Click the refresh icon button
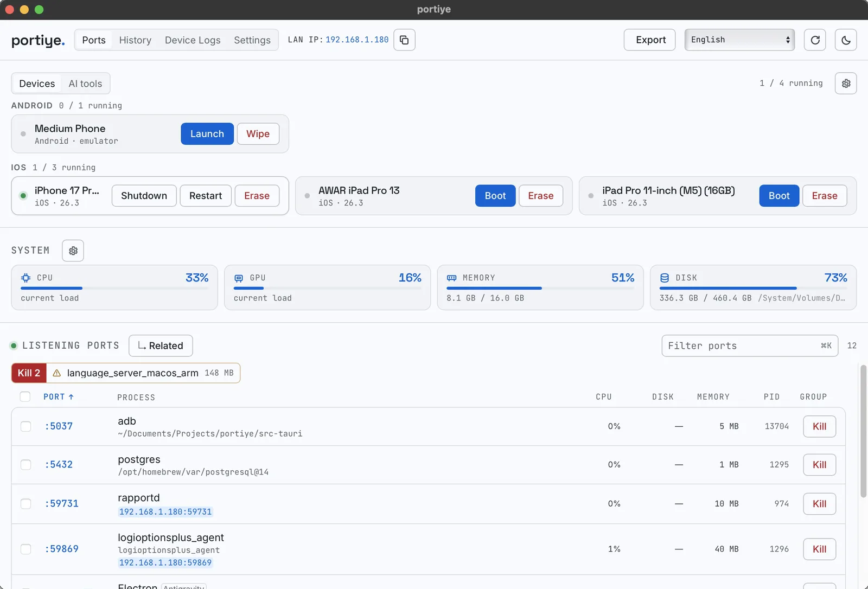Image resolution: width=868 pixels, height=589 pixels. pyautogui.click(x=815, y=40)
